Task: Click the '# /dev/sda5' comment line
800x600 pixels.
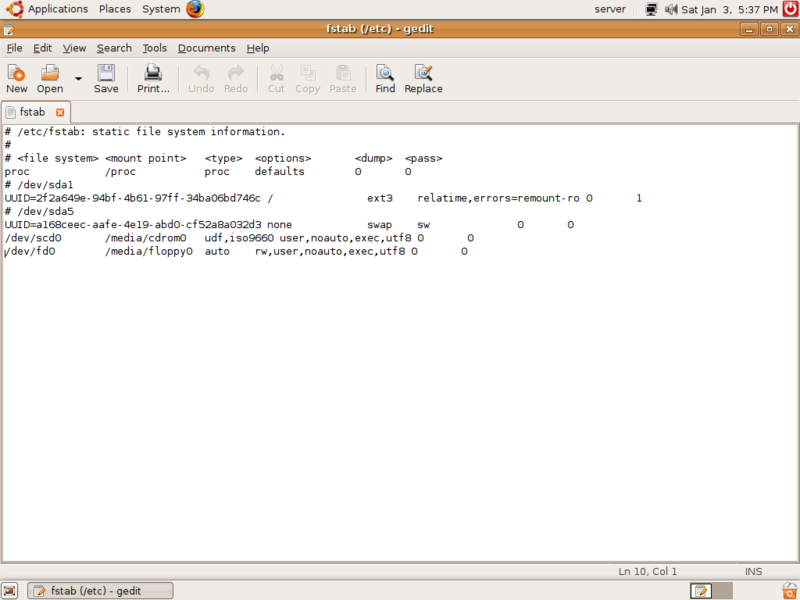Action: (39, 211)
